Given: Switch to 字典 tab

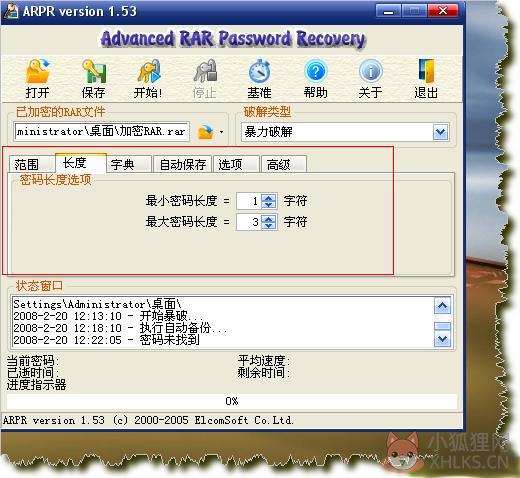Looking at the screenshot, I should pyautogui.click(x=129, y=164).
